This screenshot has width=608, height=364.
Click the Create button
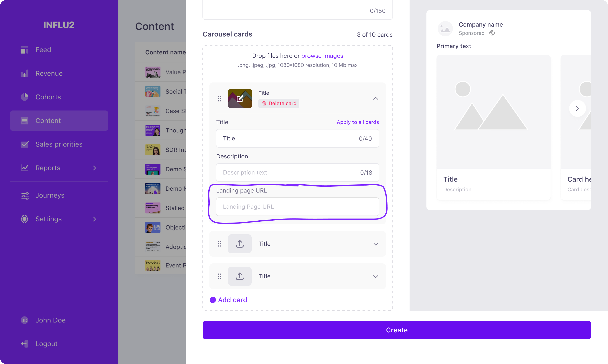pyautogui.click(x=396, y=330)
